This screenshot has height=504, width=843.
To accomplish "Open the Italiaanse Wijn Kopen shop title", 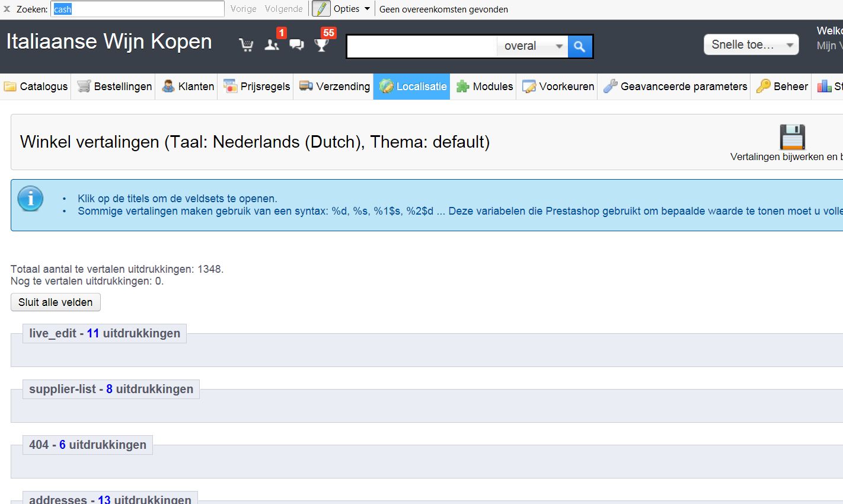I will (109, 42).
